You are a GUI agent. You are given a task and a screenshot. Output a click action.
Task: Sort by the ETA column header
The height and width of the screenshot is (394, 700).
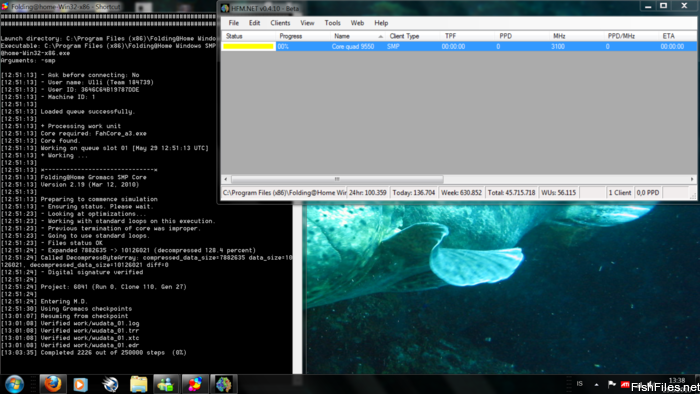[678, 36]
